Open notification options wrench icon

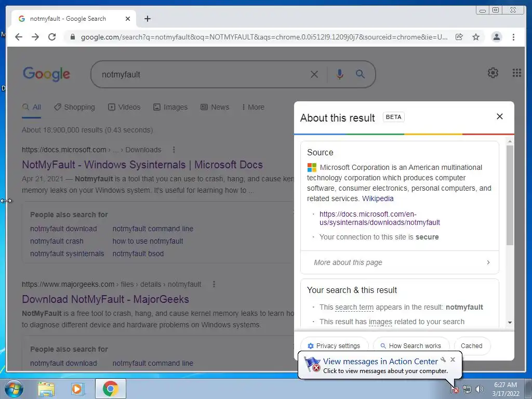pyautogui.click(x=443, y=360)
